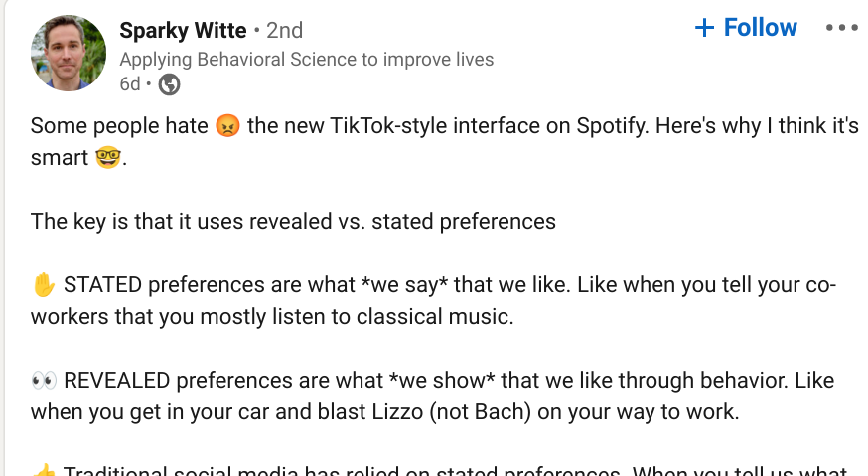Click the globe public visibility icon
The width and height of the screenshot is (868, 476).
tap(170, 84)
